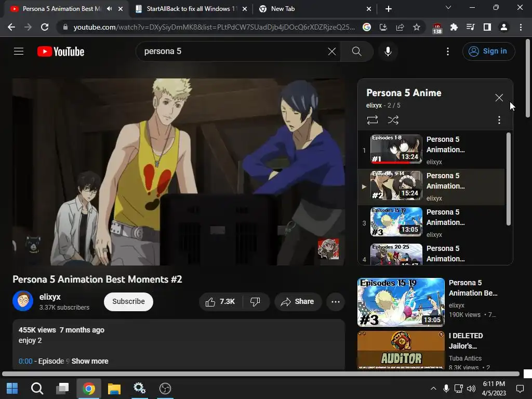Reload the current page

pos(45,27)
